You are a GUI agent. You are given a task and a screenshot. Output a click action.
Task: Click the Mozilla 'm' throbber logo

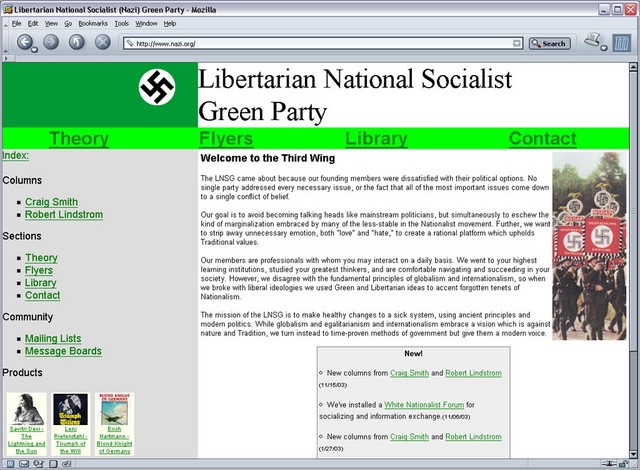pos(622,43)
